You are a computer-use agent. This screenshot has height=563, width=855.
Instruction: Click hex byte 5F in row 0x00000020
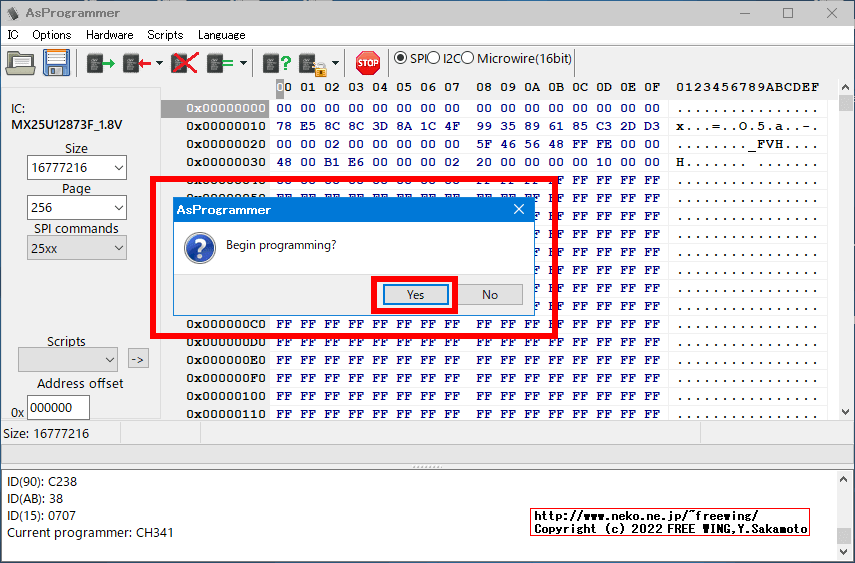484,144
